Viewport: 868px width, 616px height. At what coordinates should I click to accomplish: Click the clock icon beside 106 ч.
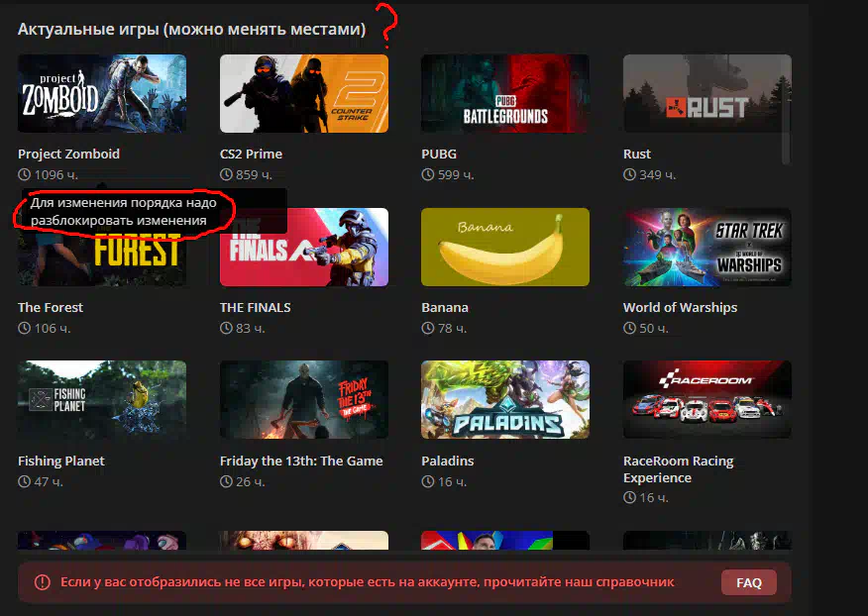pyautogui.click(x=24, y=328)
